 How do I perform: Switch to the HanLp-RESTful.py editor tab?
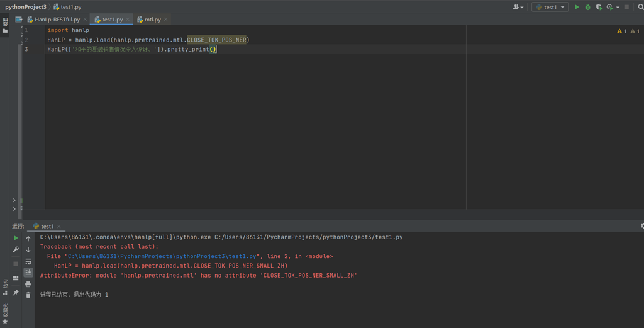tap(57, 20)
